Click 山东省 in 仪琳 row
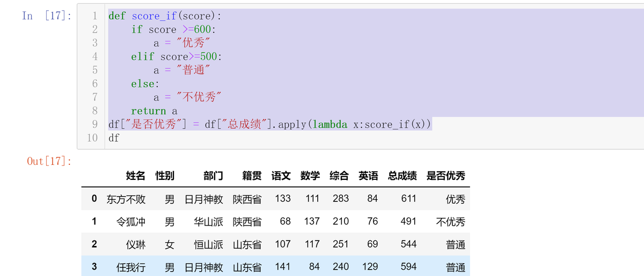The height and width of the screenshot is (276, 644). [247, 244]
